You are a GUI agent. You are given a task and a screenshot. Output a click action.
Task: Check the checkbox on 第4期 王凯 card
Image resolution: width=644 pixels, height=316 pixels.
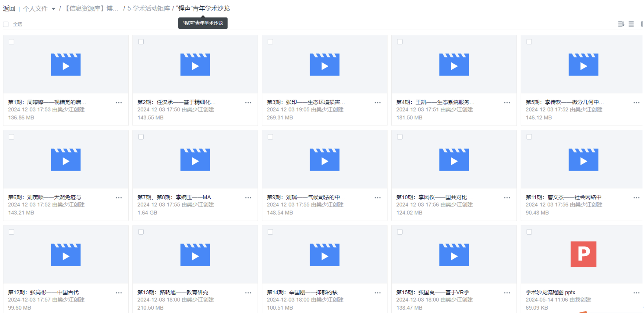(x=400, y=42)
